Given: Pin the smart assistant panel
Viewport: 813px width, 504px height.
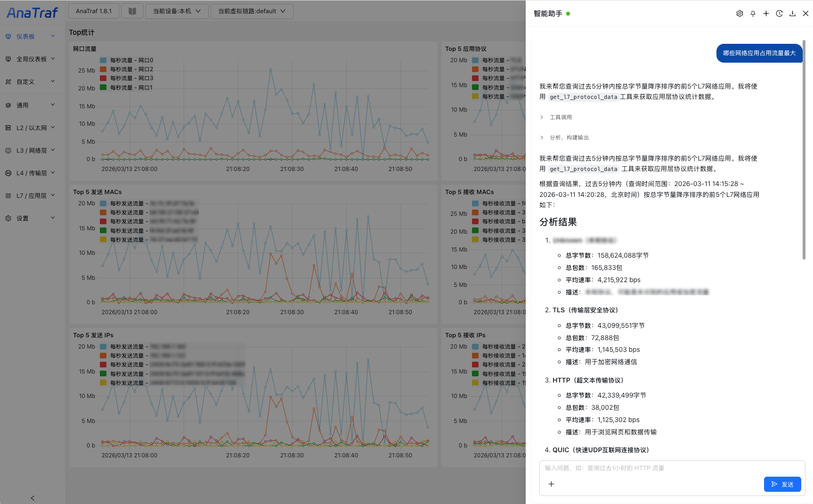Looking at the screenshot, I should [x=753, y=14].
